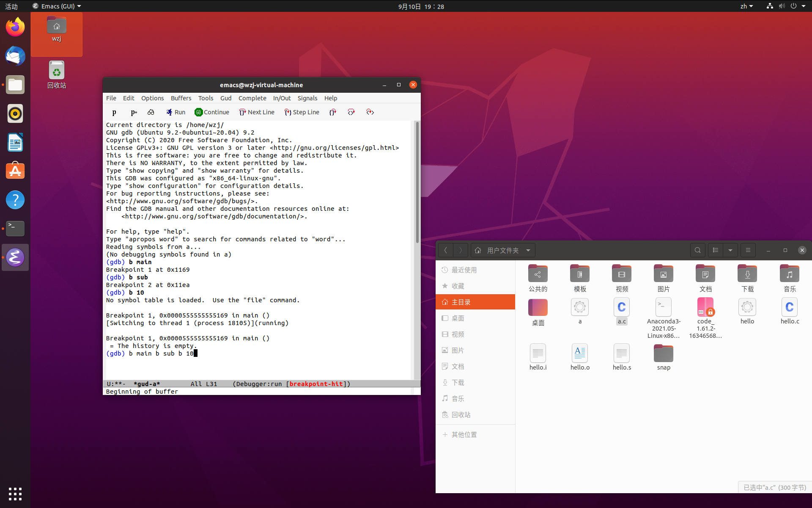Open Terminal from the Ubuntu dock

point(15,228)
